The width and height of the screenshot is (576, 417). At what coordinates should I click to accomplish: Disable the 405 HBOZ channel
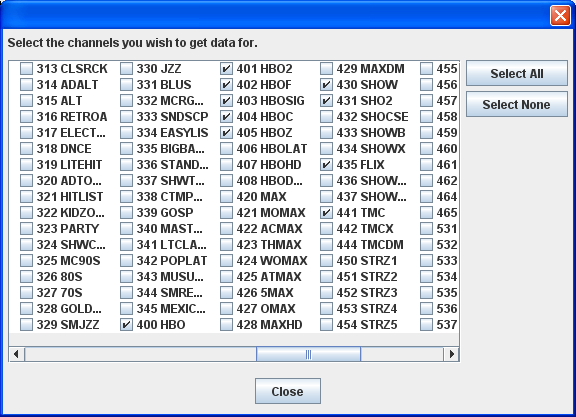pyautogui.click(x=226, y=133)
